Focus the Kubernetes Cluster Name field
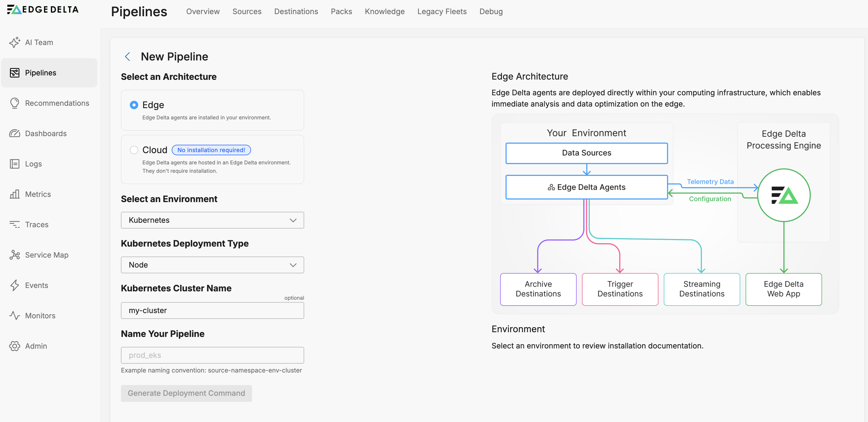Image resolution: width=868 pixels, height=422 pixels. [212, 310]
